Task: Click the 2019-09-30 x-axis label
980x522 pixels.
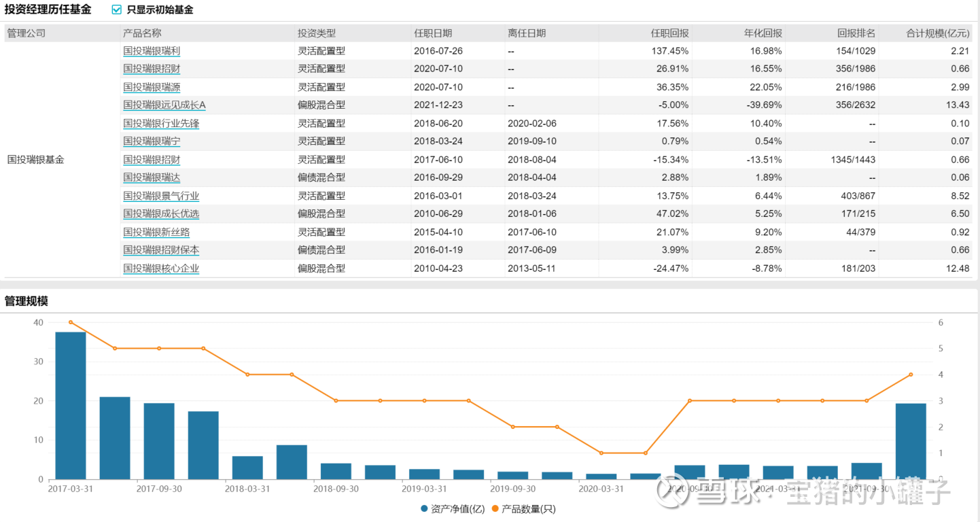Action: click(512, 489)
